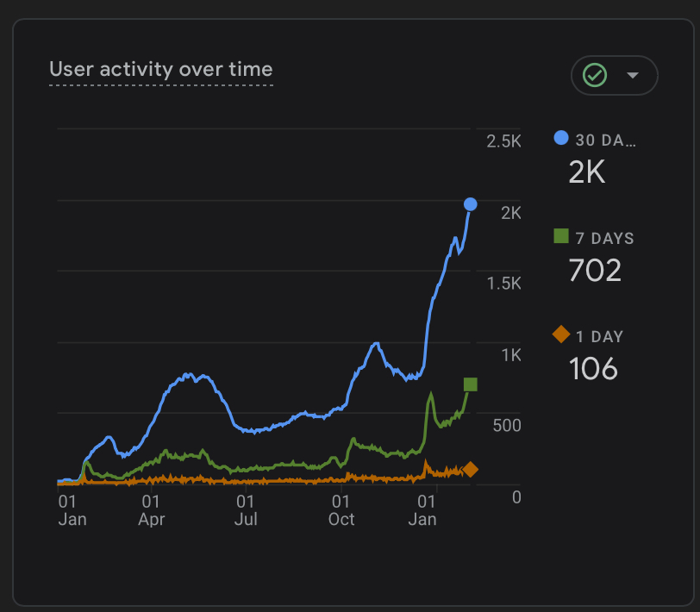Click the 106 one-day value
This screenshot has height=612, width=700.
point(593,369)
